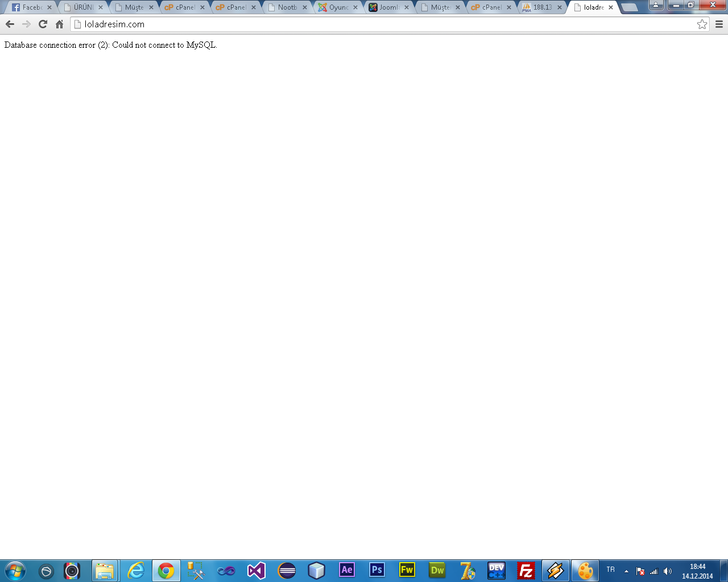This screenshot has width=728, height=582.
Task: Open the Winamp lightning bolt icon
Action: click(556, 571)
